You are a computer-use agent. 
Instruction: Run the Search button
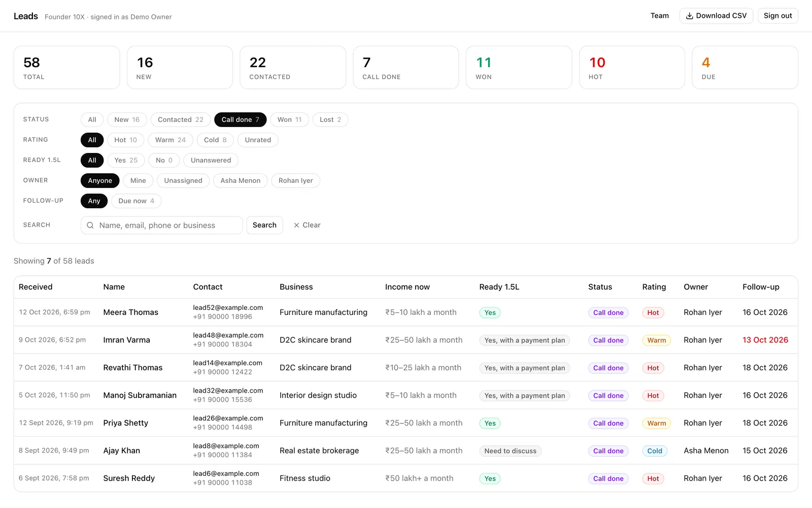(x=264, y=225)
